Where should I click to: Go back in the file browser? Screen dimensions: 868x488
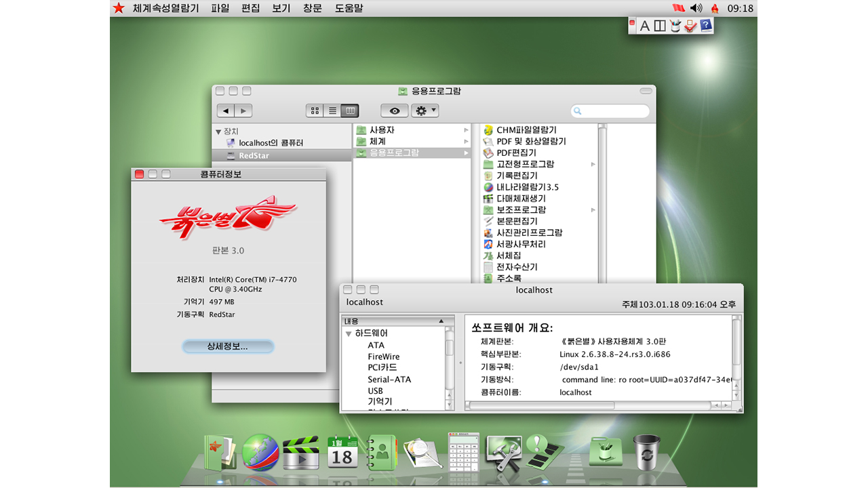click(226, 110)
